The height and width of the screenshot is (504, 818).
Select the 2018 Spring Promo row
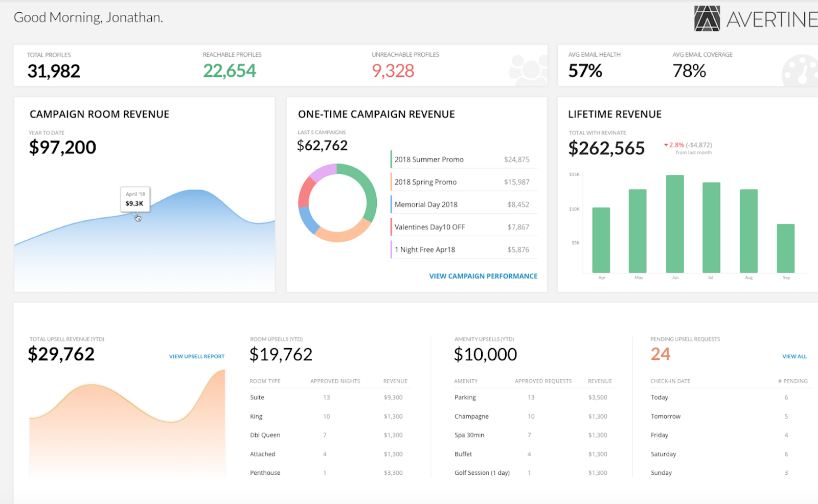[464, 182]
